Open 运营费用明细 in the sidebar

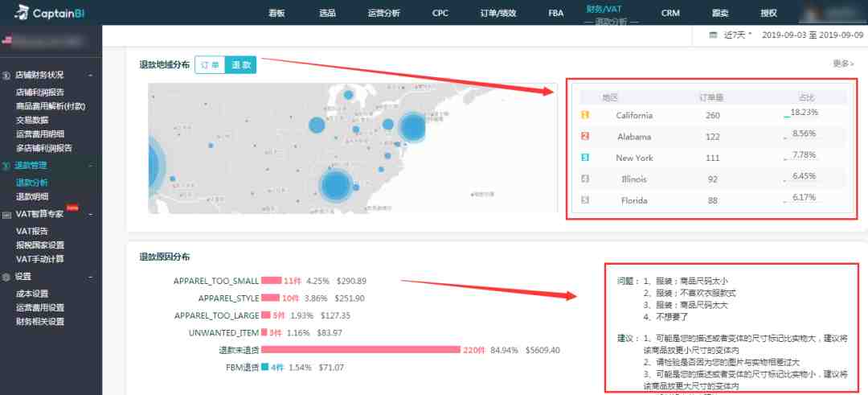click(40, 134)
